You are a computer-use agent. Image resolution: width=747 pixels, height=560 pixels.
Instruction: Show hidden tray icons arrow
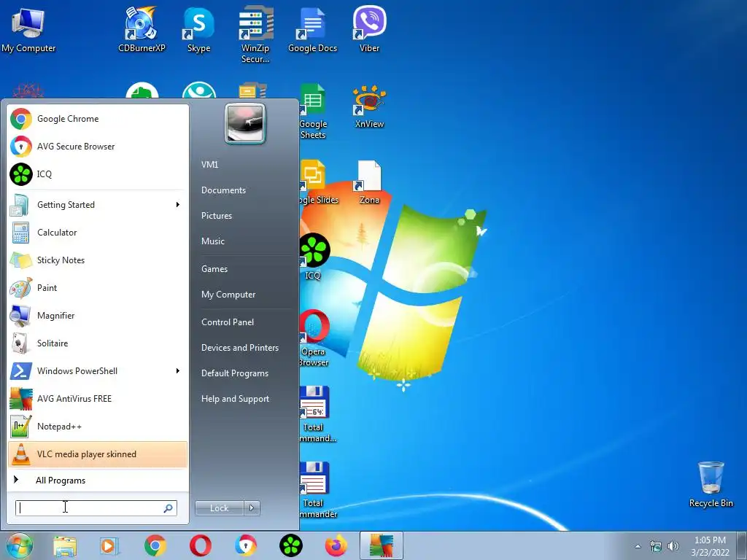(x=638, y=546)
